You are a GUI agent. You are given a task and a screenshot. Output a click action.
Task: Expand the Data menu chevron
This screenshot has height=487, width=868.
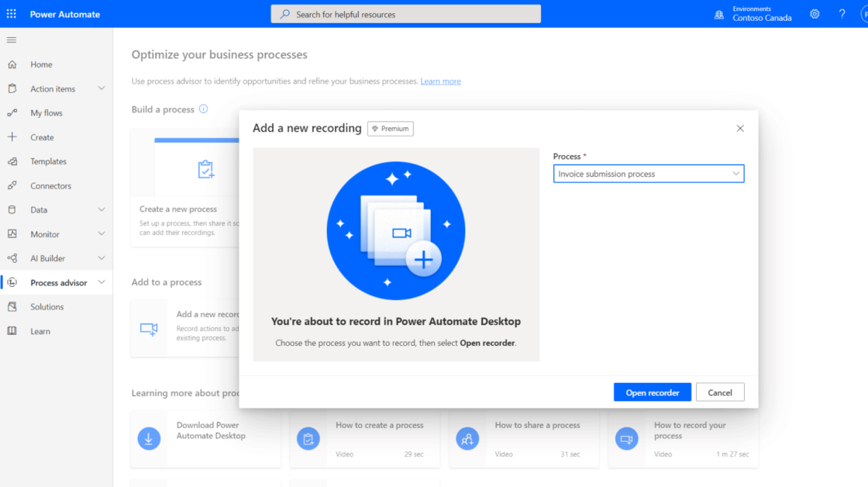(x=102, y=209)
